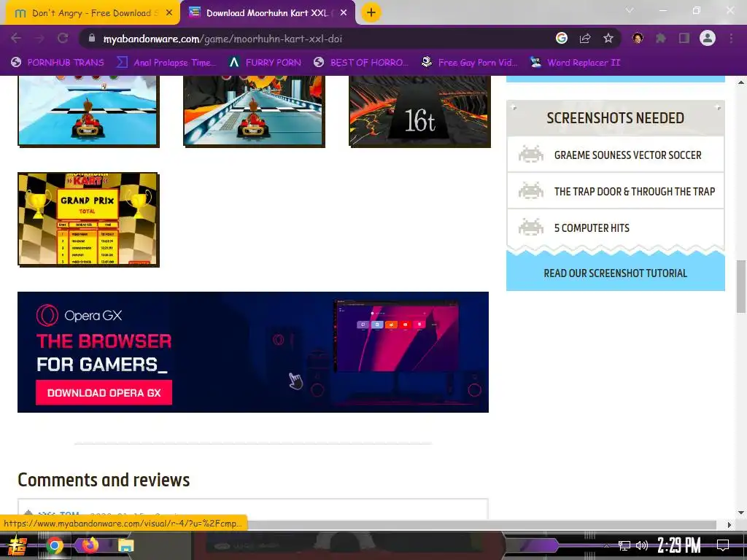
Task: Click the vertical scrollbar thumb
Action: coord(741,287)
